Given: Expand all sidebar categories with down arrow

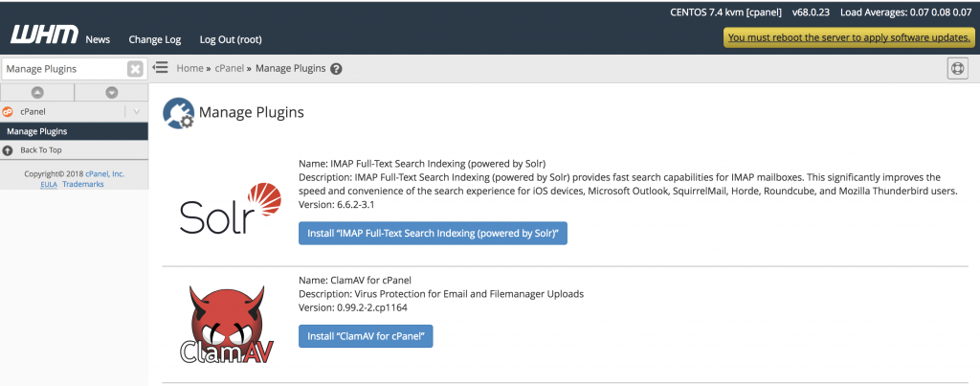Looking at the screenshot, I should pos(112,93).
